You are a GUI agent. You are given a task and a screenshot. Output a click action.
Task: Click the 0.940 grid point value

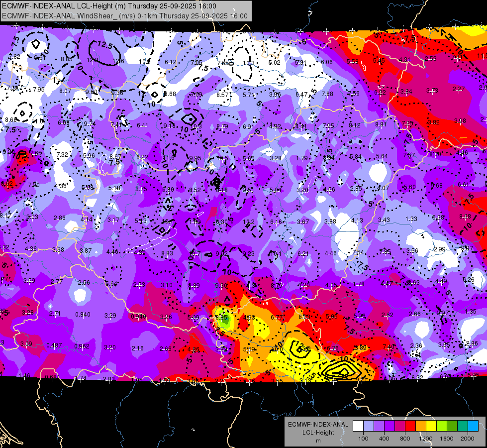click(138, 317)
